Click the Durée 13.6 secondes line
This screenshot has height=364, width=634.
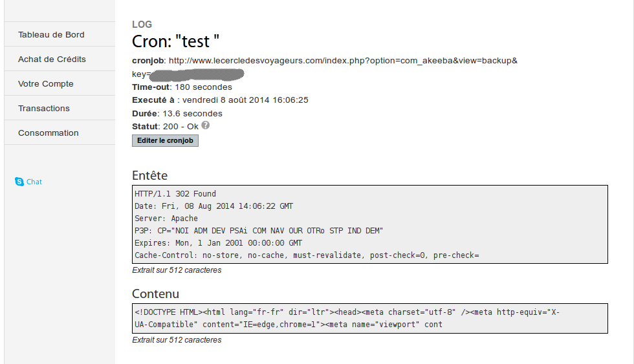(177, 113)
